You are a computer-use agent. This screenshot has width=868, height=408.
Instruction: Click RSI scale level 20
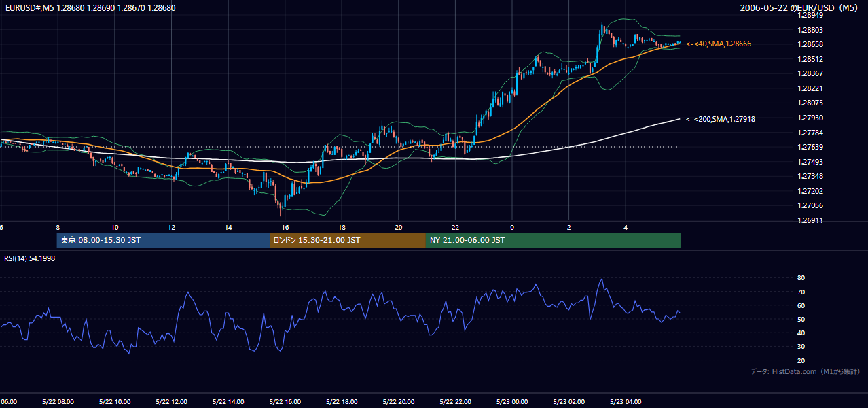pos(801,360)
